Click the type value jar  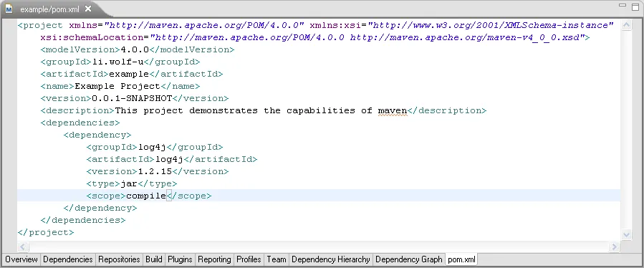pyautogui.click(x=129, y=183)
